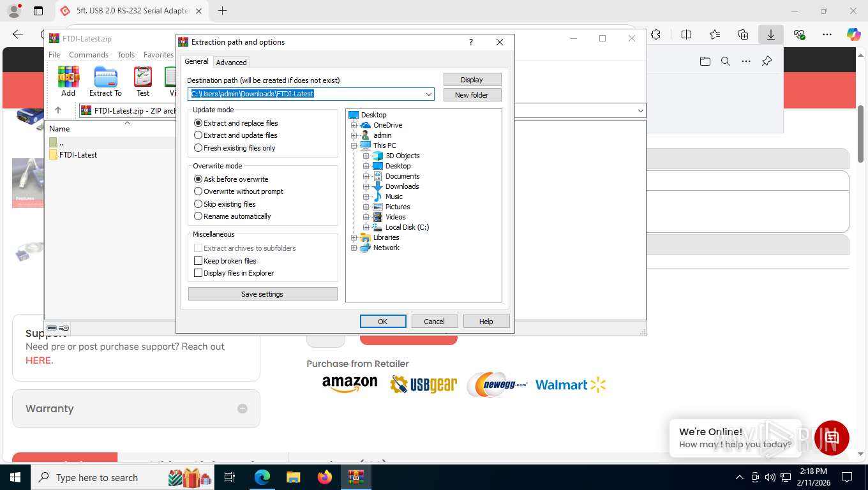Click the WinRAR Add toolbar icon
This screenshot has width=868, height=490.
68,81
